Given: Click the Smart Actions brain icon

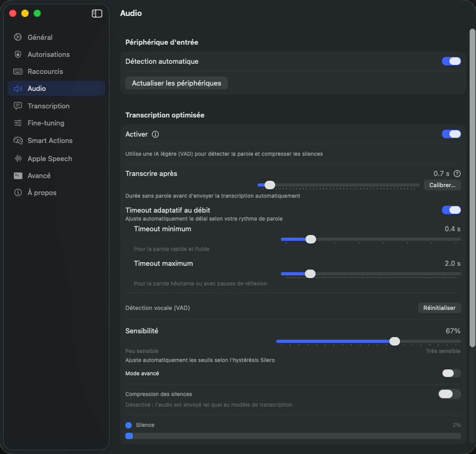Looking at the screenshot, I should [x=18, y=140].
